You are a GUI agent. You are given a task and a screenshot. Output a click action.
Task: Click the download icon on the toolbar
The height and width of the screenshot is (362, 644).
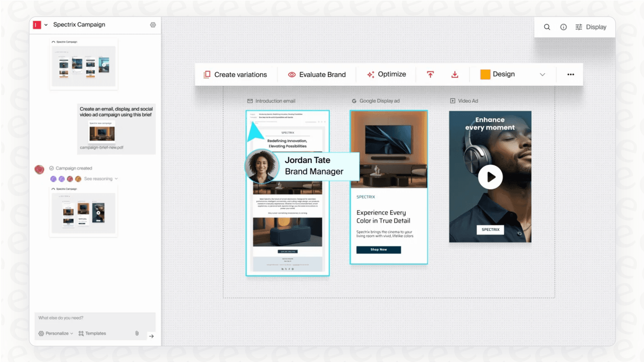pos(455,74)
